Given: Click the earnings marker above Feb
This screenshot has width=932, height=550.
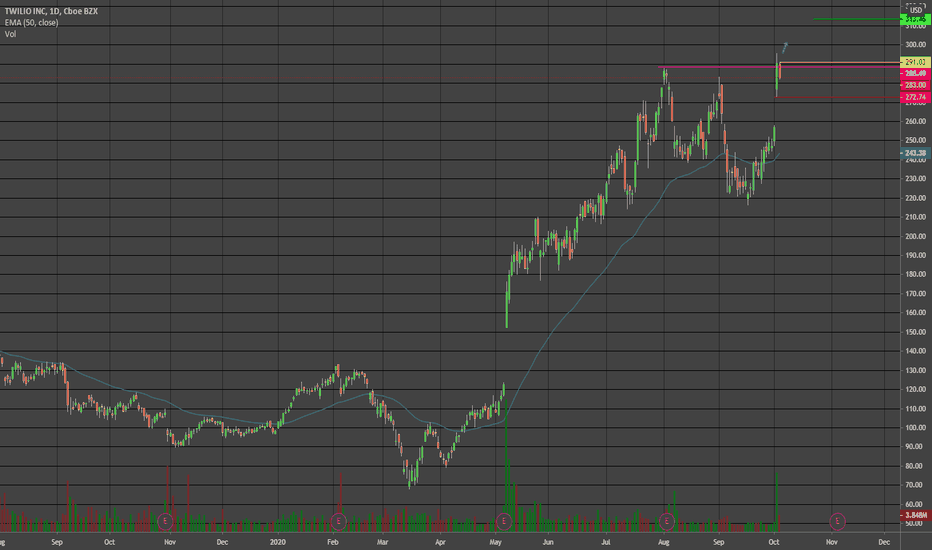Looking at the screenshot, I should (338, 521).
